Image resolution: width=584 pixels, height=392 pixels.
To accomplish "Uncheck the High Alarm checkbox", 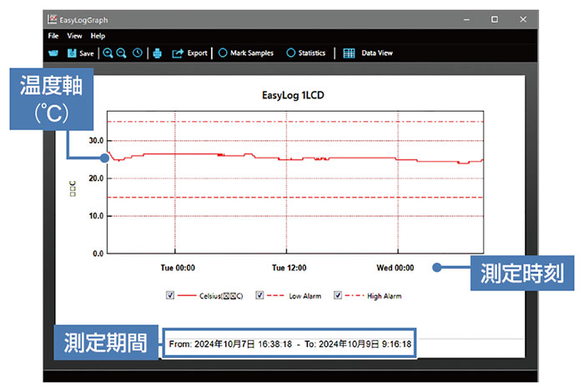I will point(338,295).
